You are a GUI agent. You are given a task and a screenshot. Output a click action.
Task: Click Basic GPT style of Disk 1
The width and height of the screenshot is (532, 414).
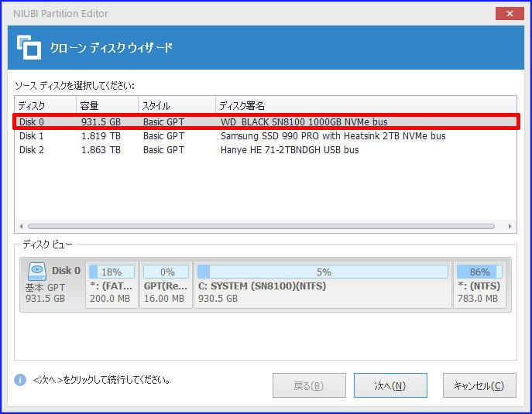(163, 136)
